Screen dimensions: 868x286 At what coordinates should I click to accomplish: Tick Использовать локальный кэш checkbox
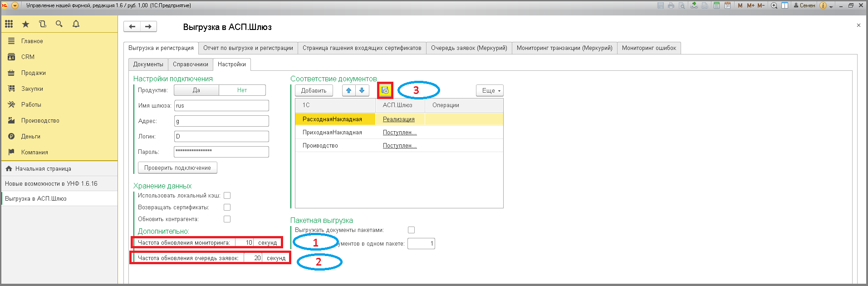(227, 195)
